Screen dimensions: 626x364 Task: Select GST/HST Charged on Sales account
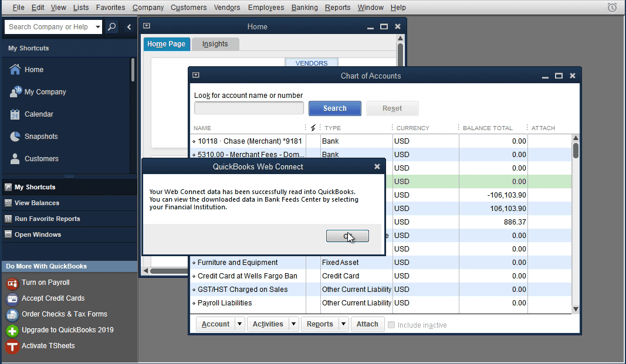click(x=381, y=290)
